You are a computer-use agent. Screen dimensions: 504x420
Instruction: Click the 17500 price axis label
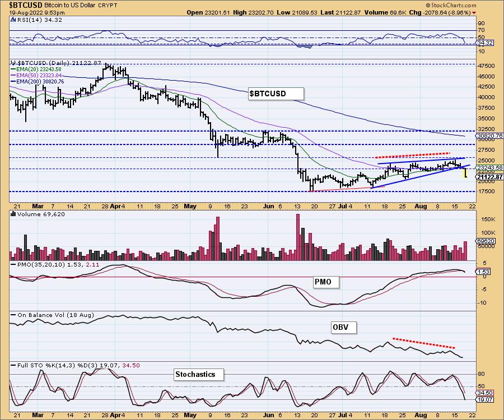tap(486, 192)
